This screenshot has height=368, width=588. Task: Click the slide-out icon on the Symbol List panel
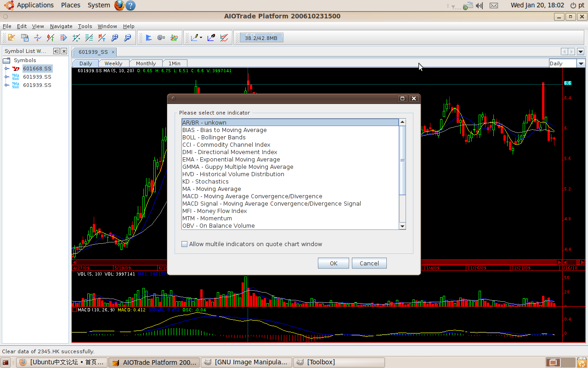(x=56, y=51)
